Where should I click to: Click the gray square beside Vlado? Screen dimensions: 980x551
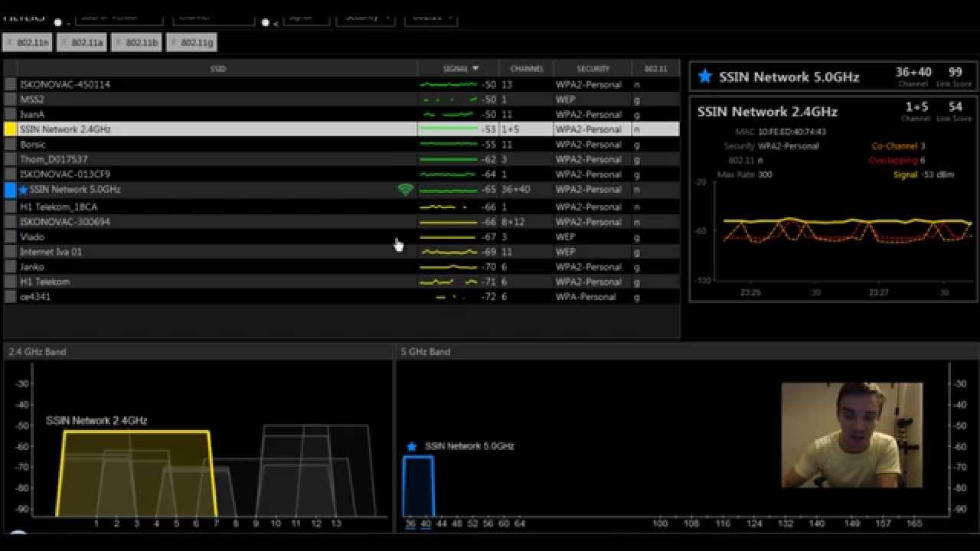(11, 236)
